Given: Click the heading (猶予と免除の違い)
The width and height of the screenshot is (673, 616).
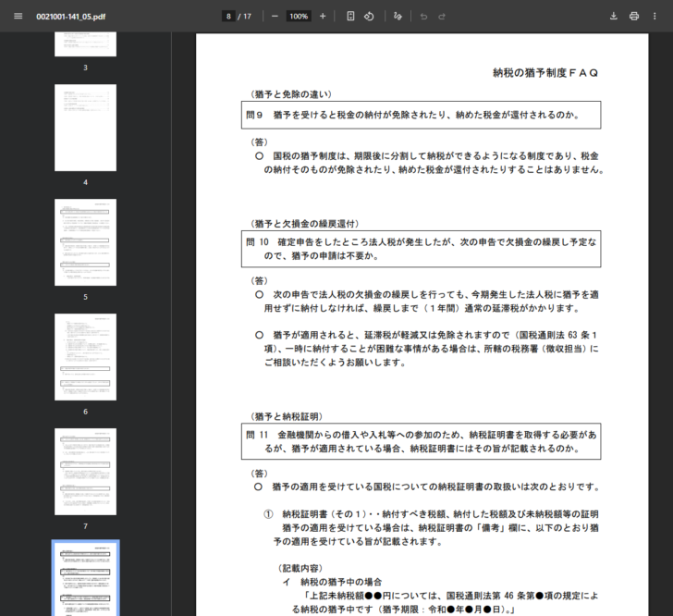Looking at the screenshot, I should pos(291,94).
